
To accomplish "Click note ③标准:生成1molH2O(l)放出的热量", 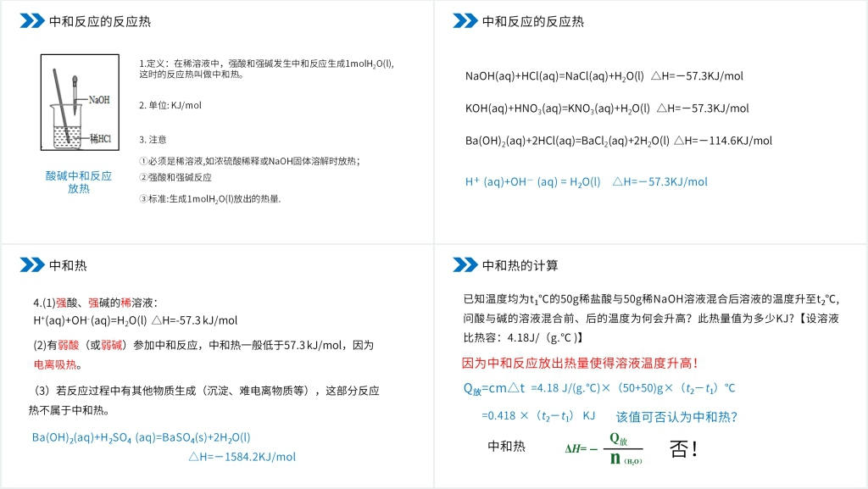I will click(210, 198).
